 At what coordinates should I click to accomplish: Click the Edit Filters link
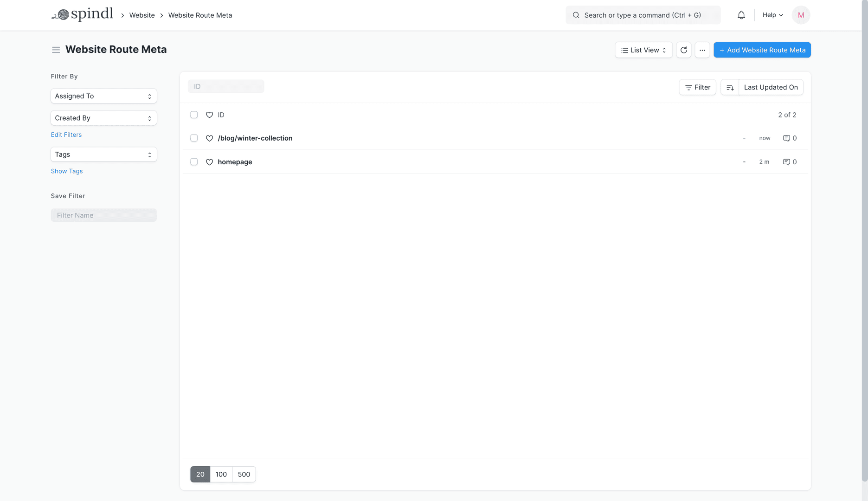click(x=66, y=135)
